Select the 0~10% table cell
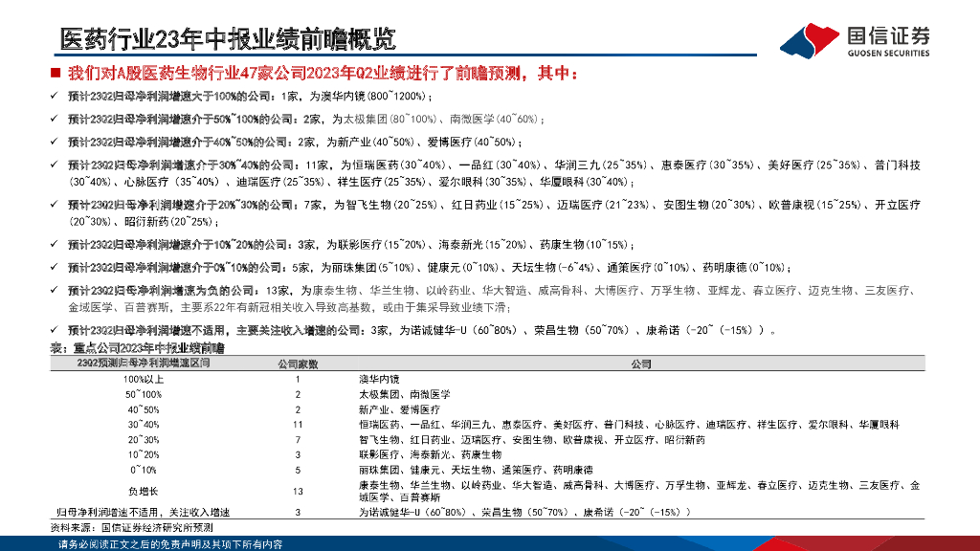The image size is (980, 551). tap(144, 470)
